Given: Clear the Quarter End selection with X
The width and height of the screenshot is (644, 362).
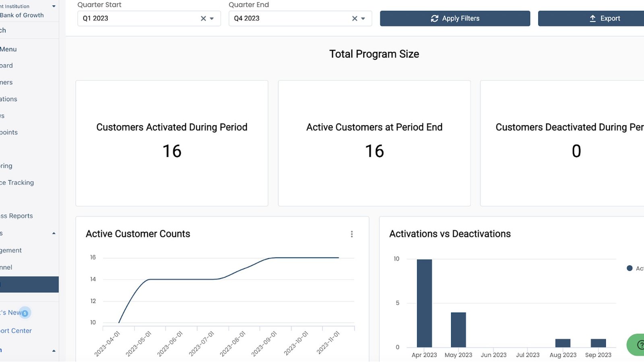Looking at the screenshot, I should click(355, 19).
